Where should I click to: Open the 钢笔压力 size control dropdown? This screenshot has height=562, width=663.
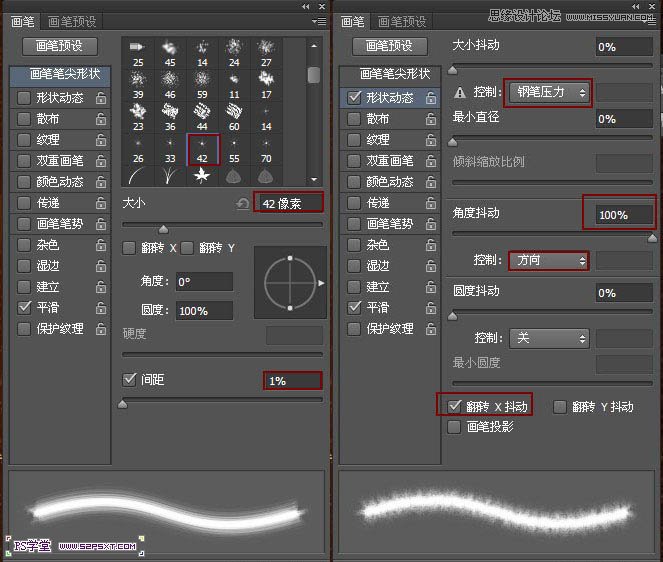click(549, 92)
